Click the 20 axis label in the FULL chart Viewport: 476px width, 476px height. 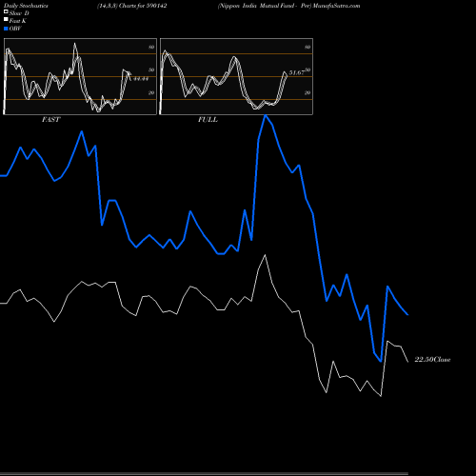coord(307,92)
